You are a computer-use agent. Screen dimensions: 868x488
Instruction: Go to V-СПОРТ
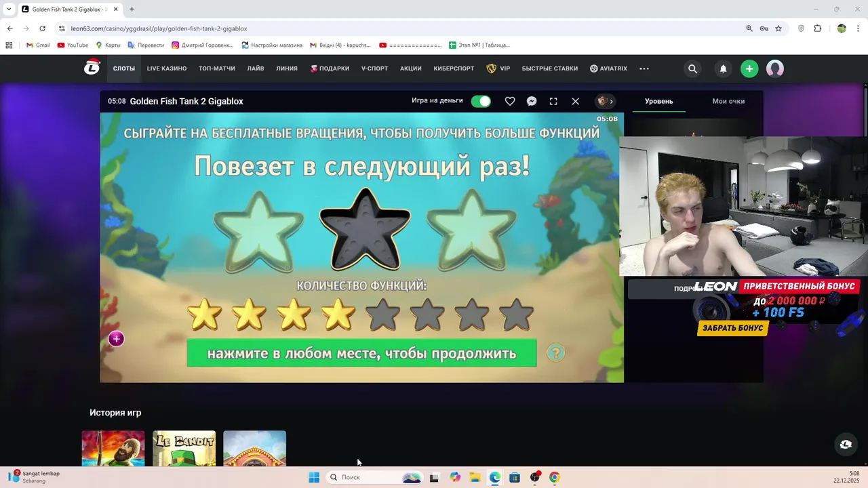pos(374,68)
